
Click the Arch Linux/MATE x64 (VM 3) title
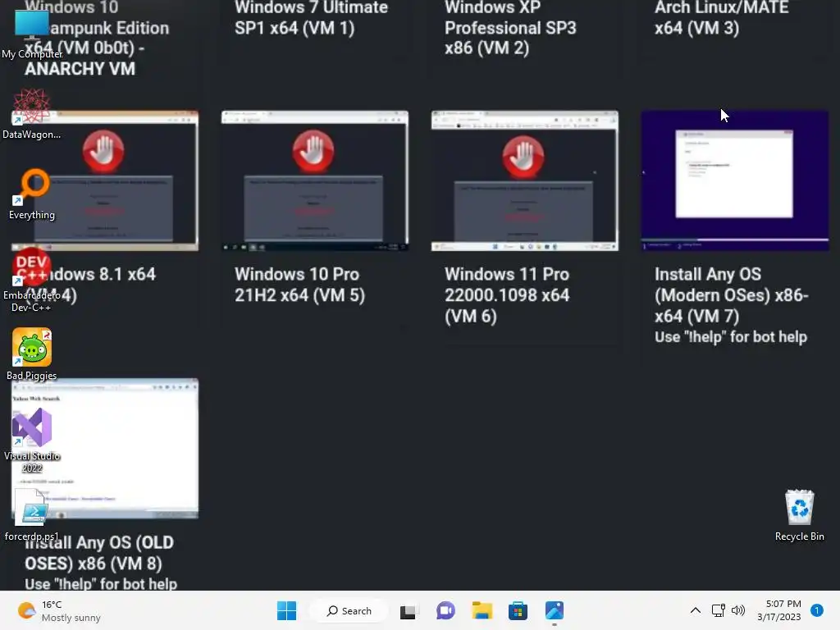722,18
